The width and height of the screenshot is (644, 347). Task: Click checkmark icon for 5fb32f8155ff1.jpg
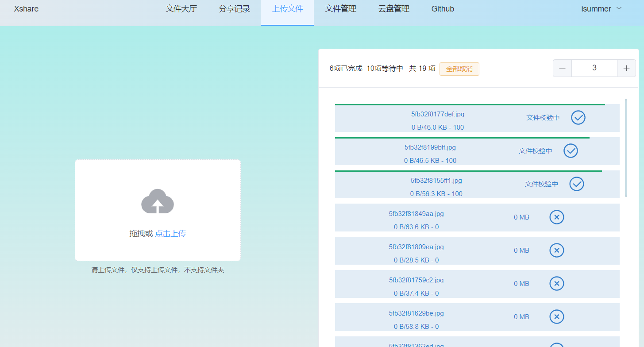[x=577, y=184]
